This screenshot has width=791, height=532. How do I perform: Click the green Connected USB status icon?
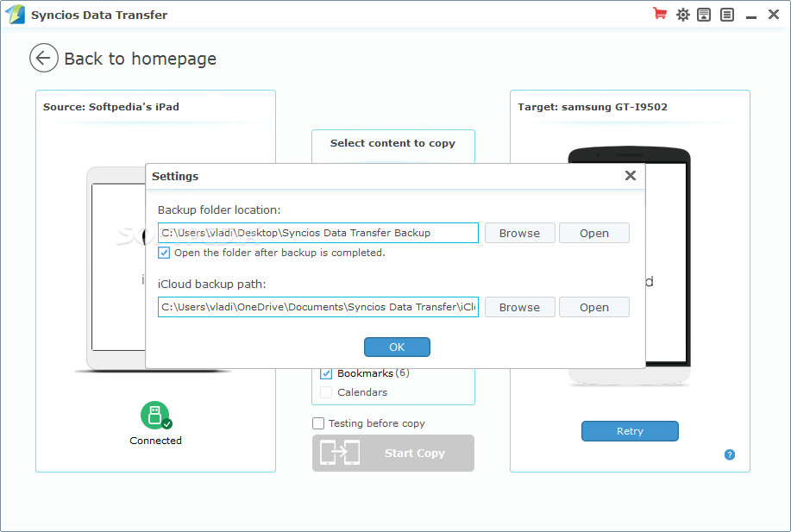156,415
